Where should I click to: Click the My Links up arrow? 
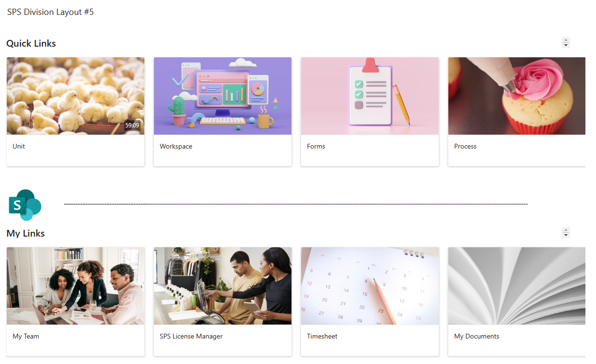566,230
